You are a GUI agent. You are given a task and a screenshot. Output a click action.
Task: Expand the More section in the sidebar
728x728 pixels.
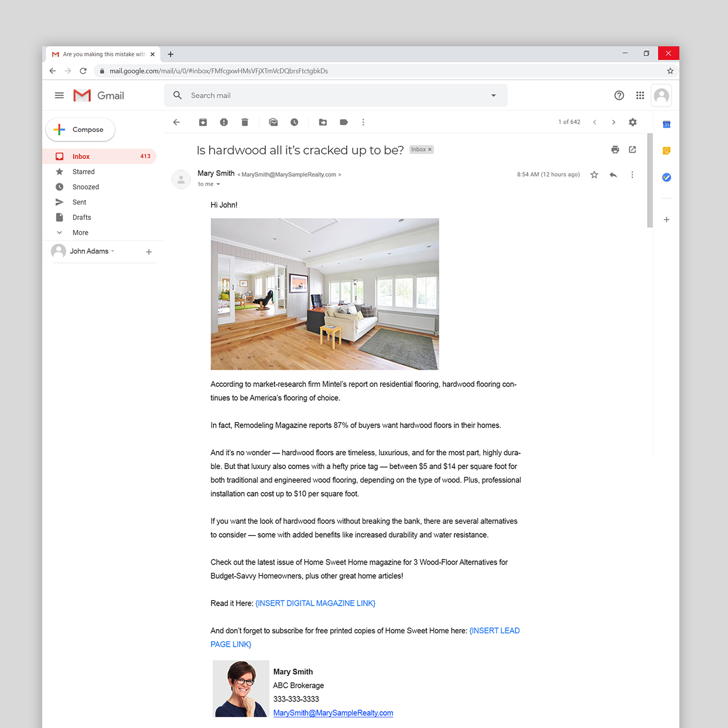coord(79,233)
